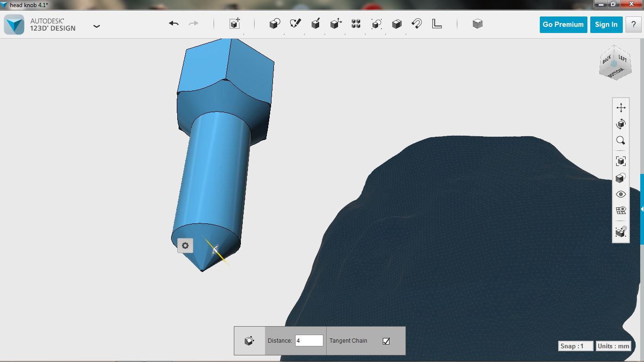Open the Materials tool
This screenshot has width=644, height=362.
(478, 24)
